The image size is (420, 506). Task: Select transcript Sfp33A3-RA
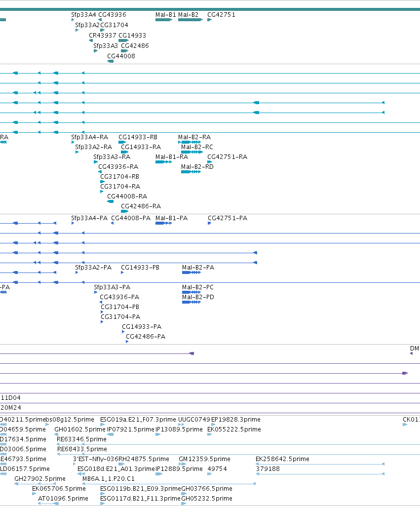(112, 157)
